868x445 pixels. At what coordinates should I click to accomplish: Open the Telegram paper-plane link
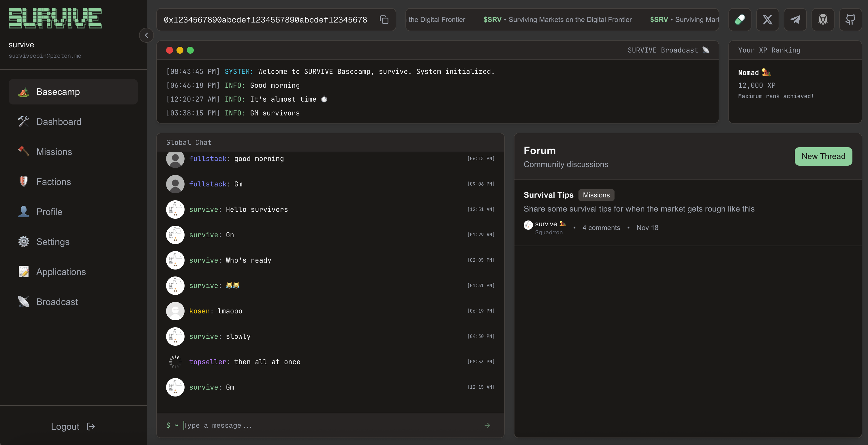[x=795, y=20]
